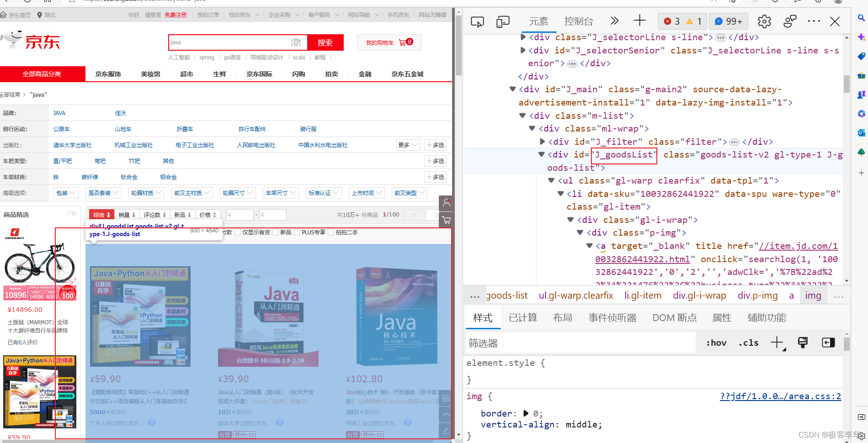
Task: Open the more DevTools options (⋯) menu
Action: 814,21
